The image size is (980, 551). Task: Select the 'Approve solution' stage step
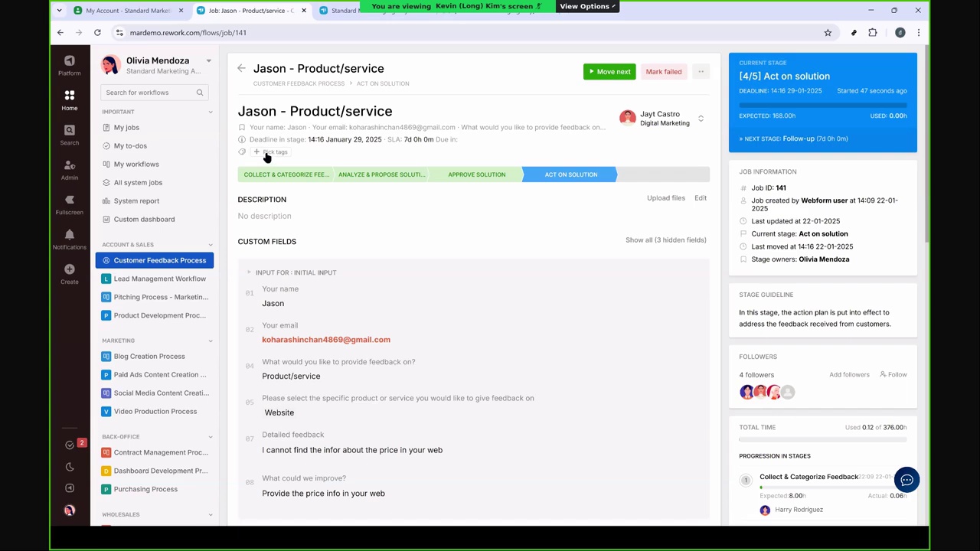[x=476, y=174]
